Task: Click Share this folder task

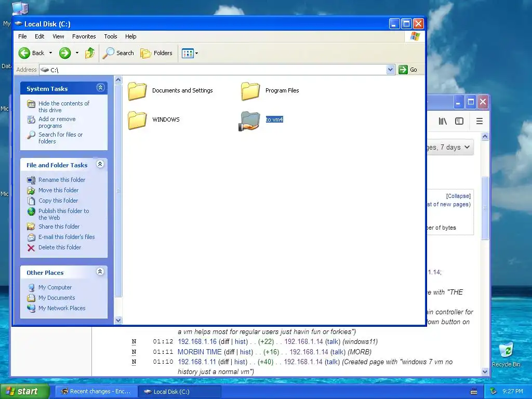Action: (x=59, y=227)
